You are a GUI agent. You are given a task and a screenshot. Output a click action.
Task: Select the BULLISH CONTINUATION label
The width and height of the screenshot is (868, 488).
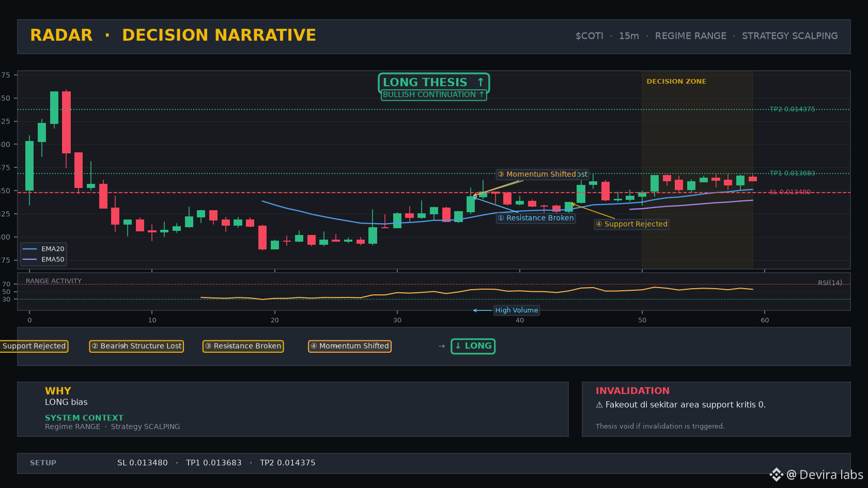coord(433,95)
